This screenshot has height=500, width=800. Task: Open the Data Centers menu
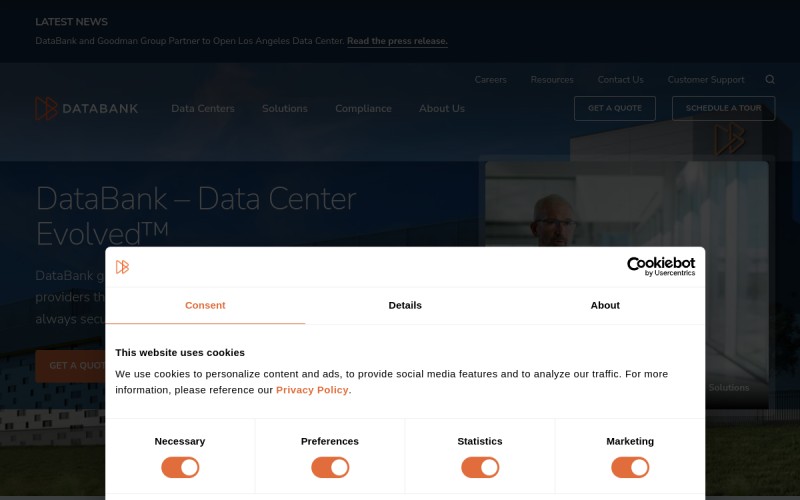click(203, 109)
